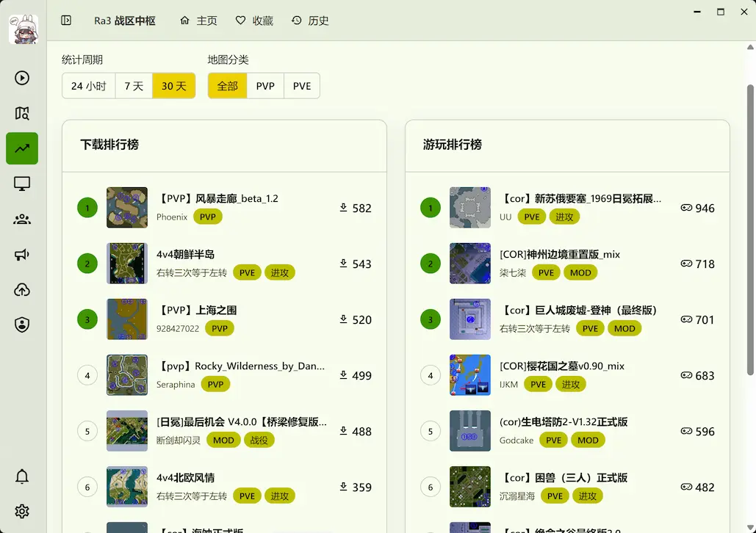Open the 历史 history tab
Screen dimensions: 756x533
click(310, 21)
